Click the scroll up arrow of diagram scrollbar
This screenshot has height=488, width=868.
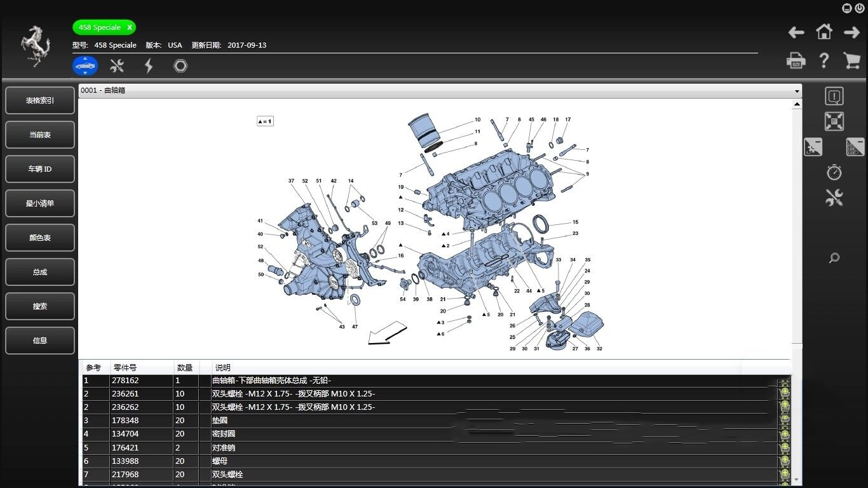797,104
